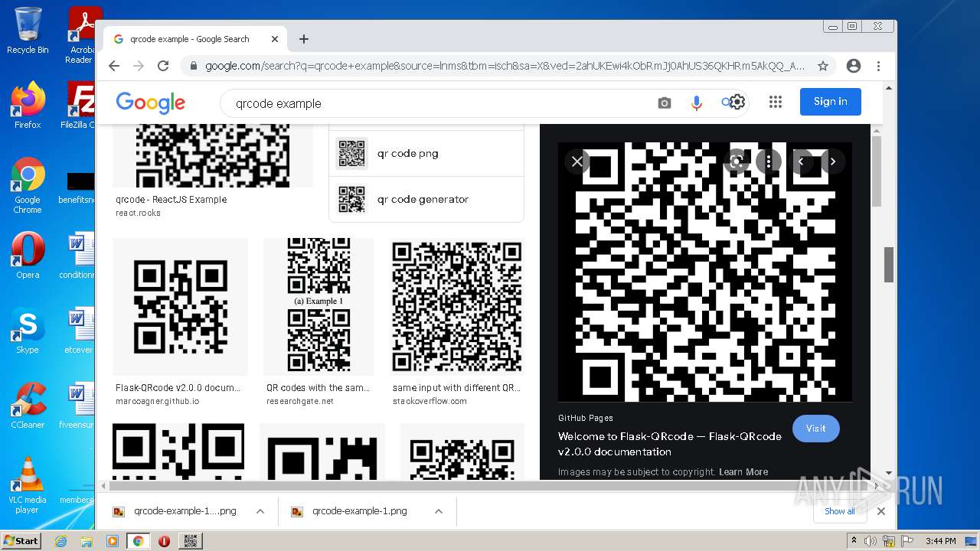Click the Visit button

tap(816, 429)
